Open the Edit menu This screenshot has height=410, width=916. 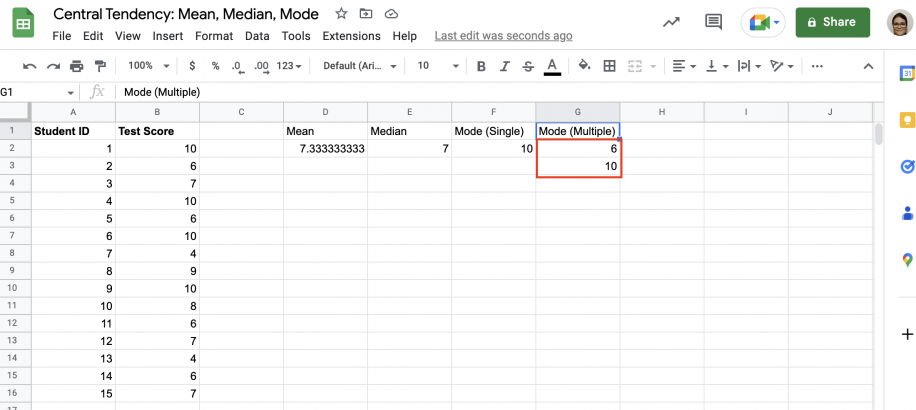93,36
